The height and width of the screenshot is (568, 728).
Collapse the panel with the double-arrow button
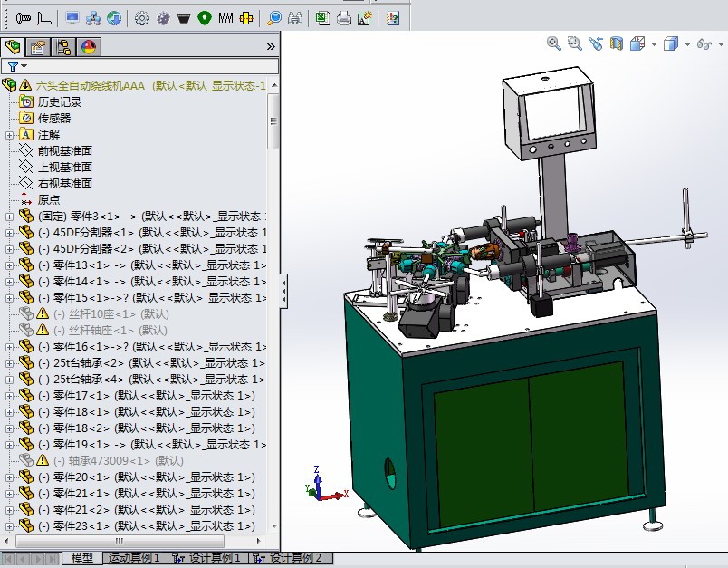pyautogui.click(x=269, y=46)
